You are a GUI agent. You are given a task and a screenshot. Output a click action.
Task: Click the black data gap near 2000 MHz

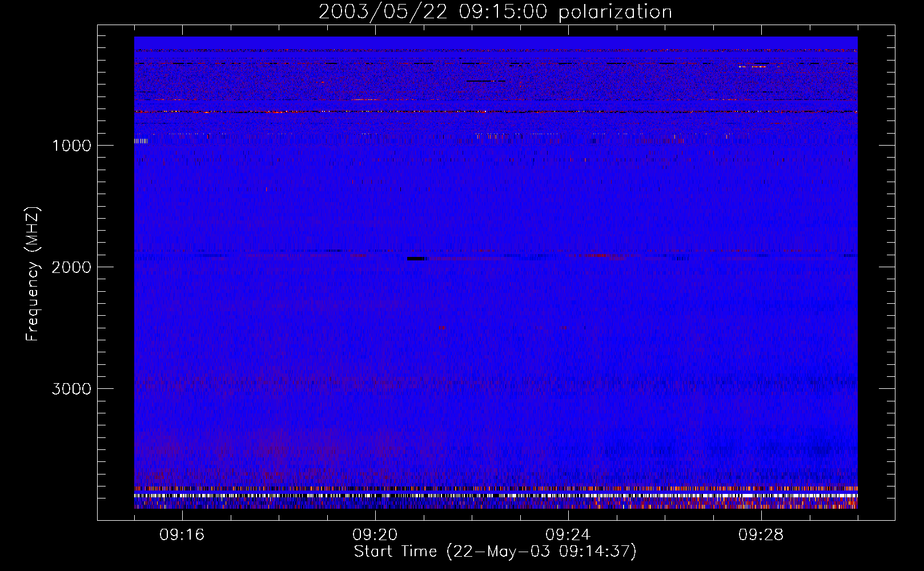(x=416, y=259)
